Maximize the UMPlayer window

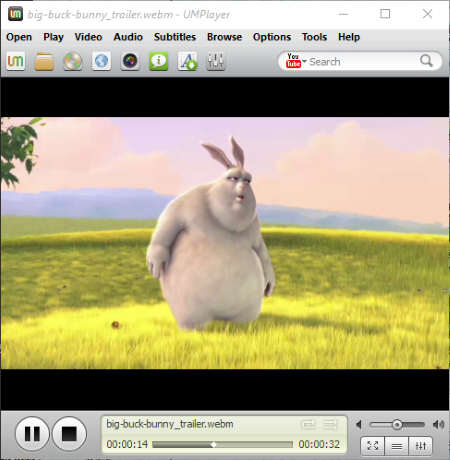pos(385,14)
